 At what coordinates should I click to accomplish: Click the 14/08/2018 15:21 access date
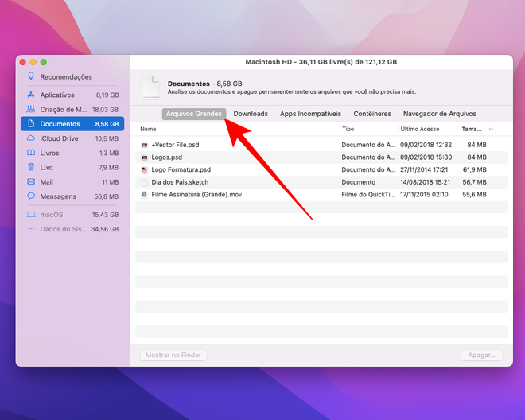[426, 182]
